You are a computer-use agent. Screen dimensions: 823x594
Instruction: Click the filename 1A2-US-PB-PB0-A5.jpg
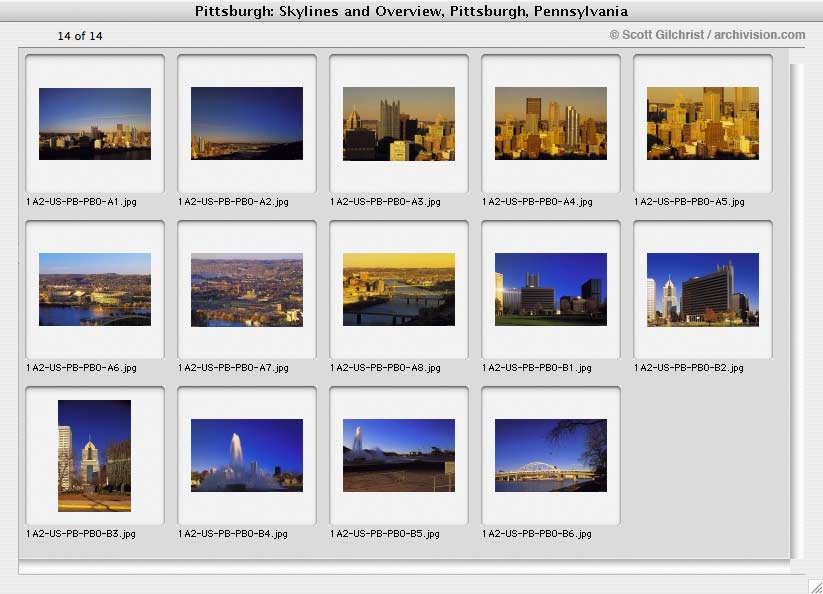point(689,202)
